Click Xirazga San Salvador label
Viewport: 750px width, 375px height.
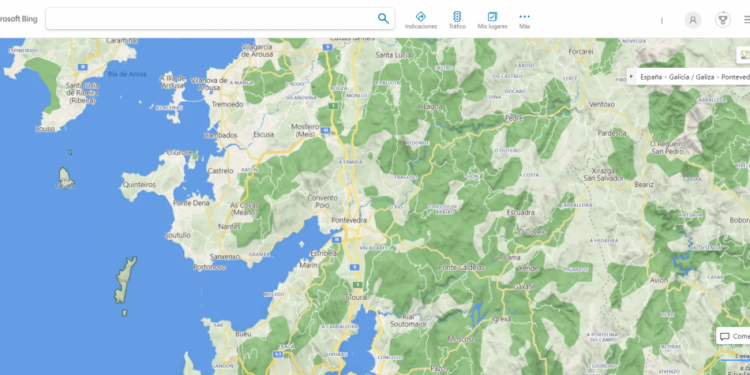(x=604, y=175)
